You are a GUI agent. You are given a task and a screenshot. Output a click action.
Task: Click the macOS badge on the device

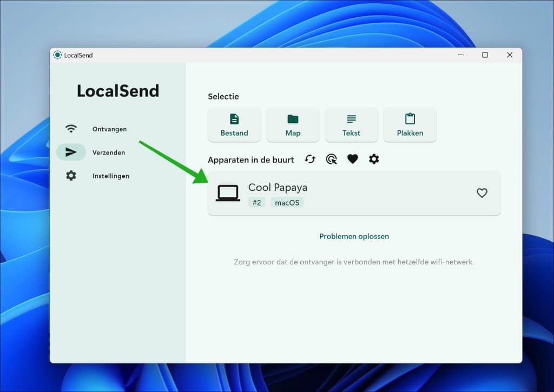coord(287,203)
